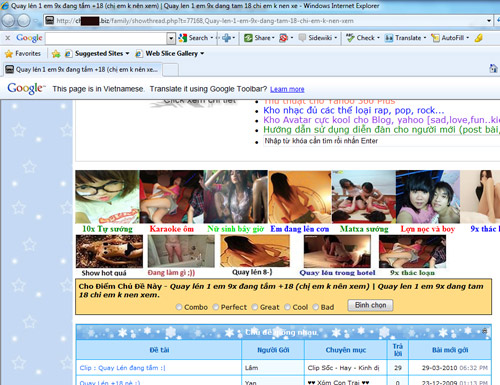Click the Home icon right of the tabs
The width and height of the screenshot is (500, 385).
click(x=493, y=69)
